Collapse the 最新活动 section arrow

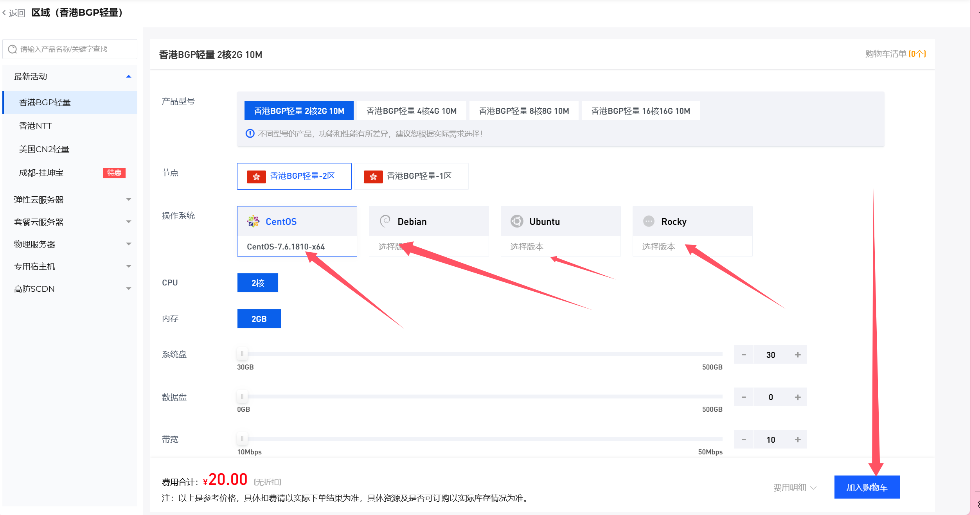128,77
